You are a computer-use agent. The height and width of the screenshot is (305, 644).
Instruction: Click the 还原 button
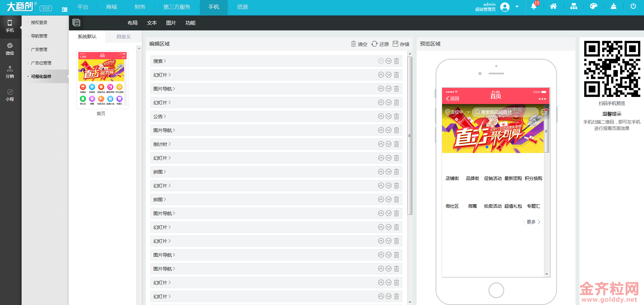coord(380,44)
